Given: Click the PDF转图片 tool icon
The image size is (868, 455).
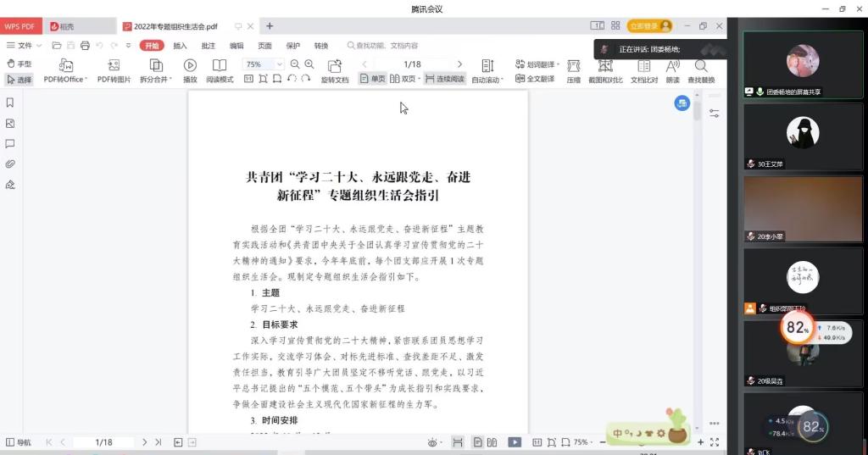Looking at the screenshot, I should click(114, 65).
